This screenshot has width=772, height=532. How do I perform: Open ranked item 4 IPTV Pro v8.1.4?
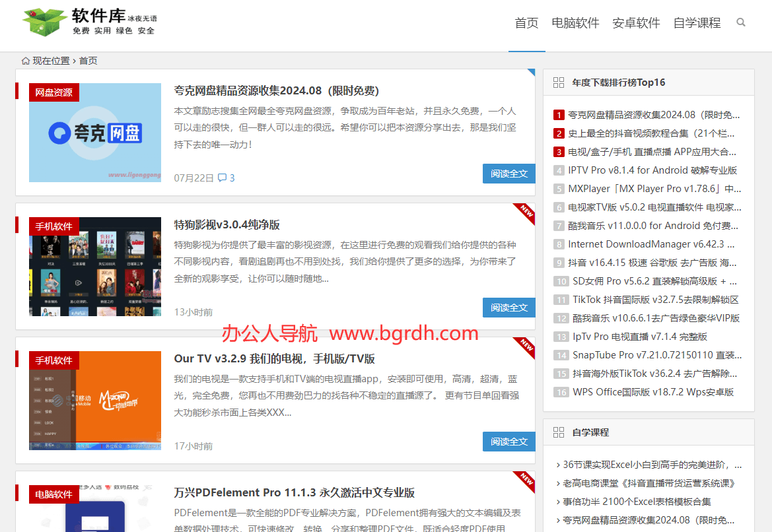pyautogui.click(x=652, y=170)
